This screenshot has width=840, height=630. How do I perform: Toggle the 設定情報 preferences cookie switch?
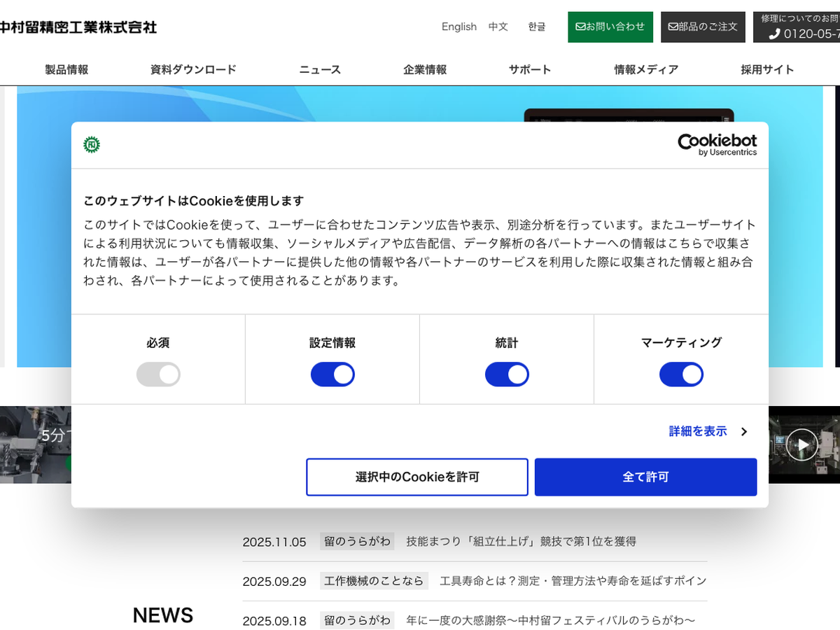tap(332, 374)
